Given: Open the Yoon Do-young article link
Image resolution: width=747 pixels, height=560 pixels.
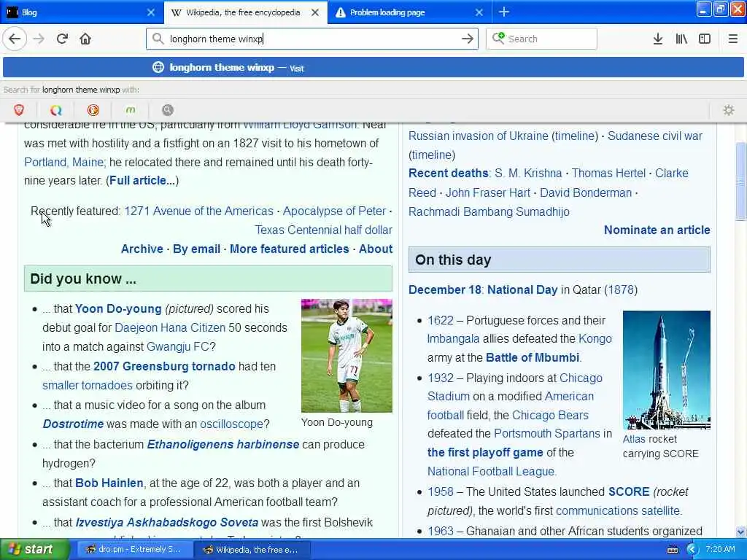Looking at the screenshot, I should tap(118, 309).
